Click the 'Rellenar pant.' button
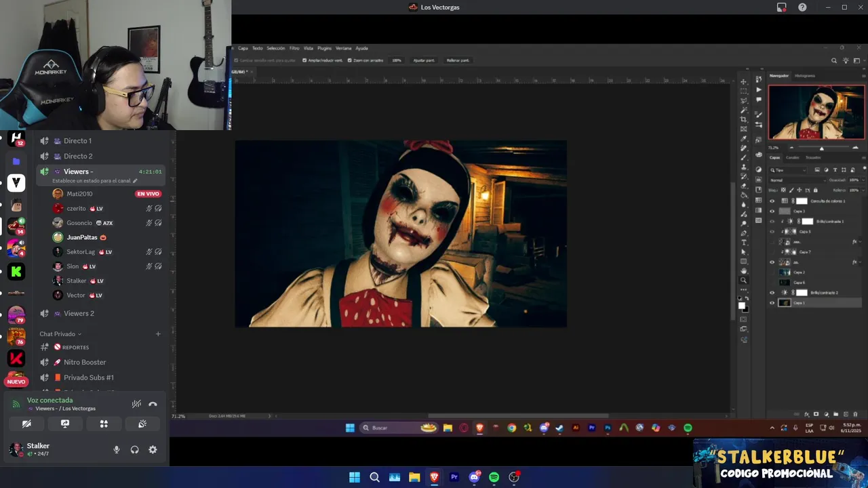The width and height of the screenshot is (868, 488). point(458,60)
